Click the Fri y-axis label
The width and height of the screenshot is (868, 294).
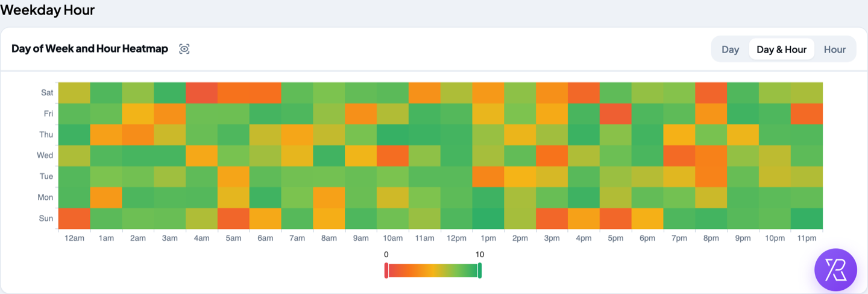click(x=48, y=113)
